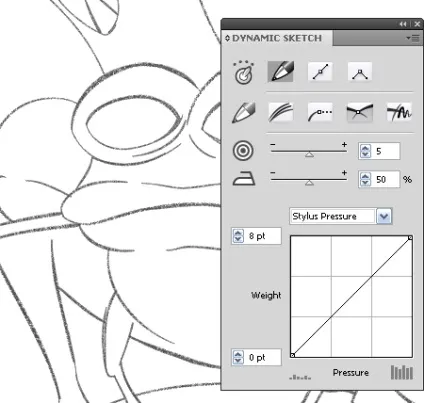Collapse panel using double-arrow button
The width and height of the screenshot is (424, 403).
click(403, 24)
